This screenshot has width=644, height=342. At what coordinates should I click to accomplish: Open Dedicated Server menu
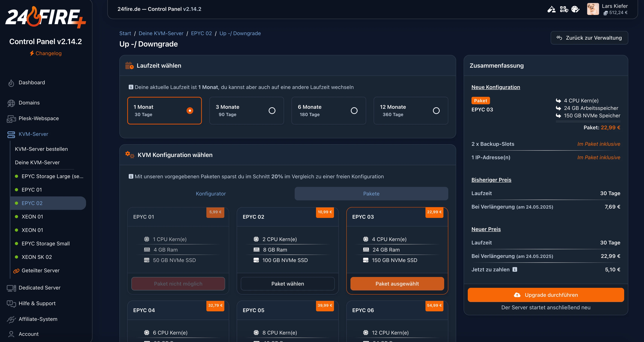tap(39, 288)
